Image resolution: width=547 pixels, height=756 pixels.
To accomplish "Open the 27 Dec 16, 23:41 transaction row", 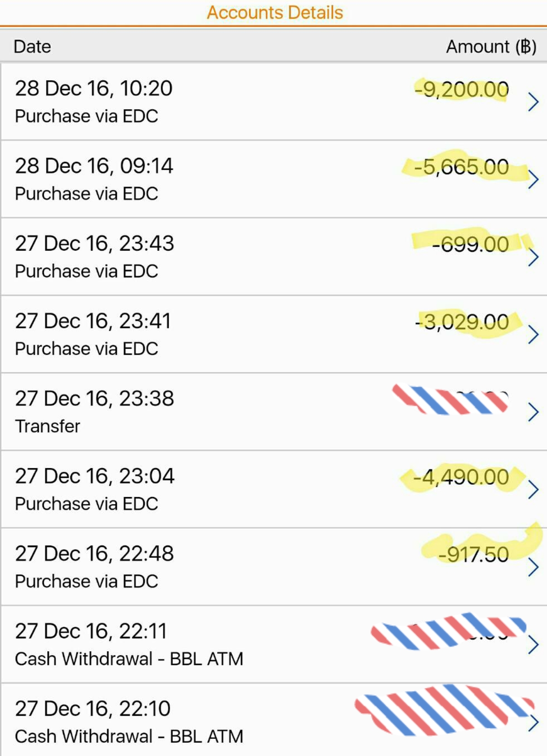I will (x=273, y=334).
